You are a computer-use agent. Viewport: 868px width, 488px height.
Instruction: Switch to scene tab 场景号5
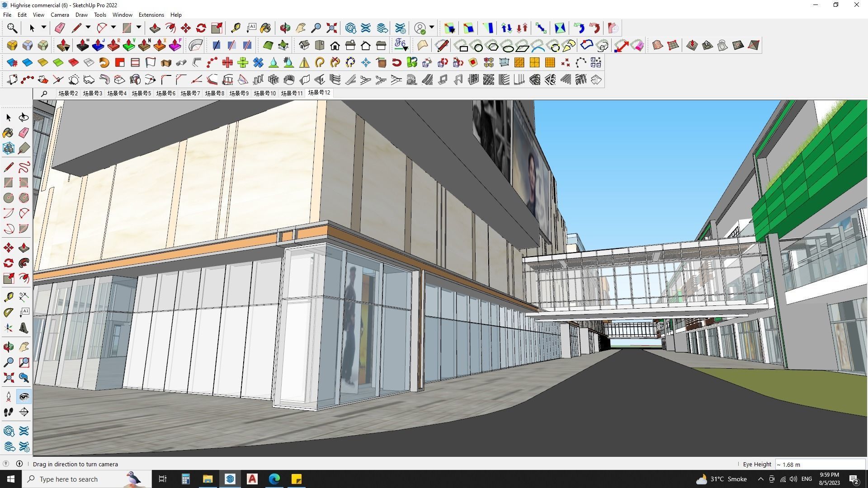142,94
